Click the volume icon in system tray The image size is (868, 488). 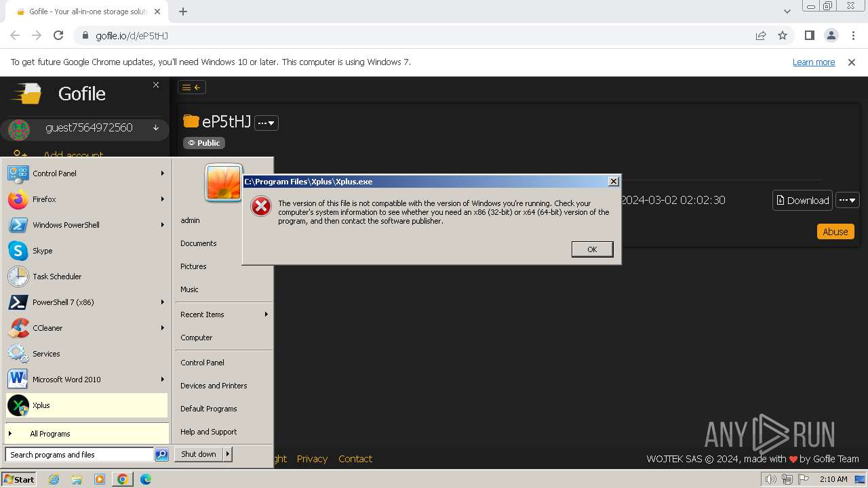(x=770, y=479)
